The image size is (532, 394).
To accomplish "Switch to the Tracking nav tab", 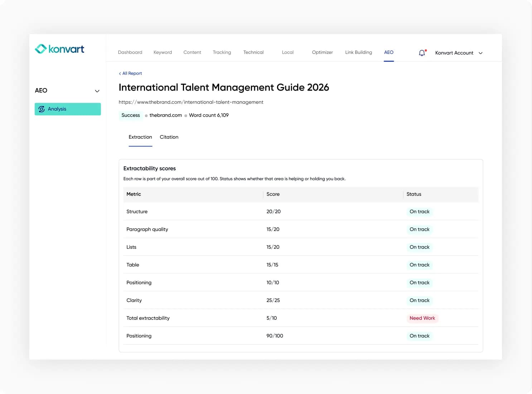I will (x=222, y=52).
